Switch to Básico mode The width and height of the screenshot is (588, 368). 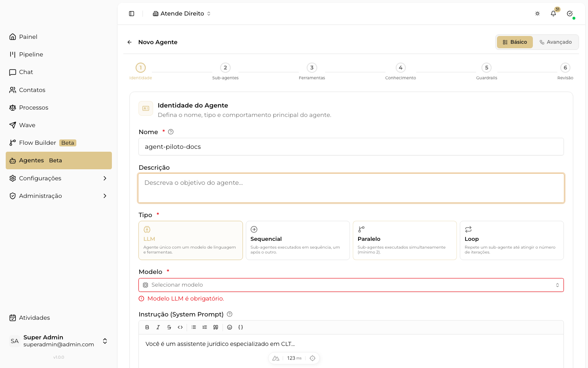[515, 42]
